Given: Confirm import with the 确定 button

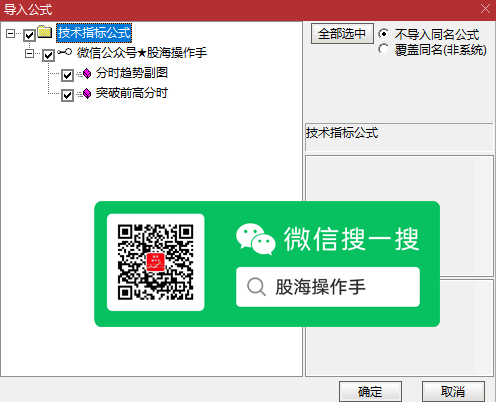Looking at the screenshot, I should pyautogui.click(x=370, y=392).
